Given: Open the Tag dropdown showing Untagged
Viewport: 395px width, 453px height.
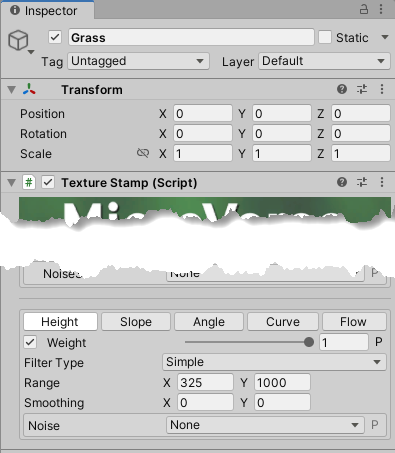Looking at the screenshot, I should click(138, 61).
